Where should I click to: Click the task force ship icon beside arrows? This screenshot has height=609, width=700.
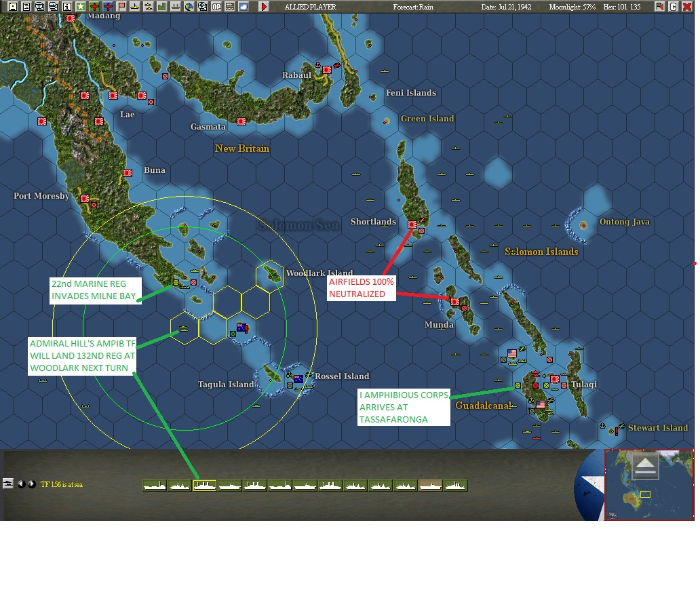pos(8,484)
